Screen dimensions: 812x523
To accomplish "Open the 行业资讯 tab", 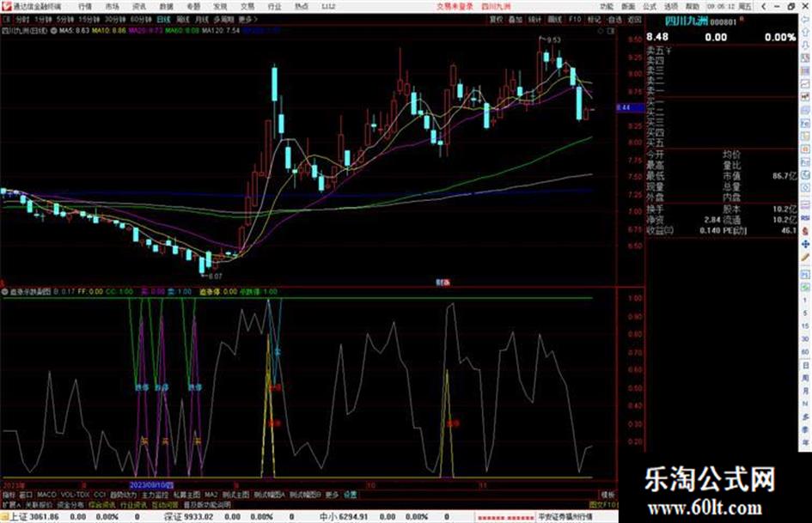I will pos(133,504).
